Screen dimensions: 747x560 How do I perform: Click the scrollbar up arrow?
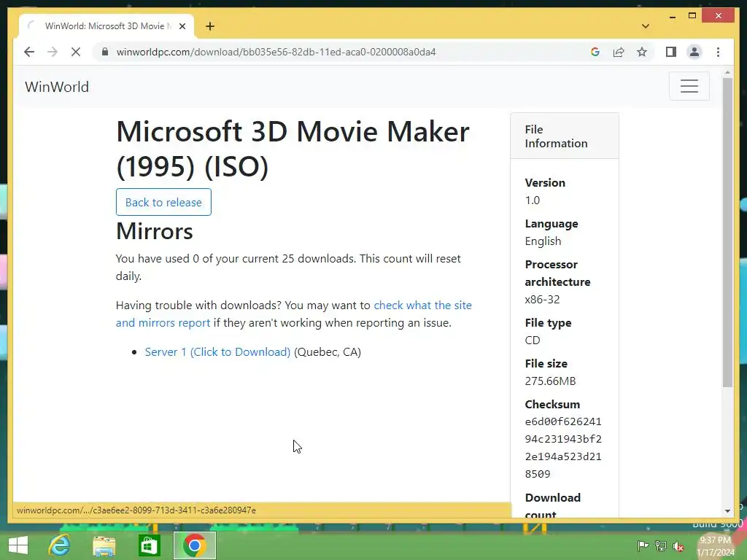pos(727,73)
